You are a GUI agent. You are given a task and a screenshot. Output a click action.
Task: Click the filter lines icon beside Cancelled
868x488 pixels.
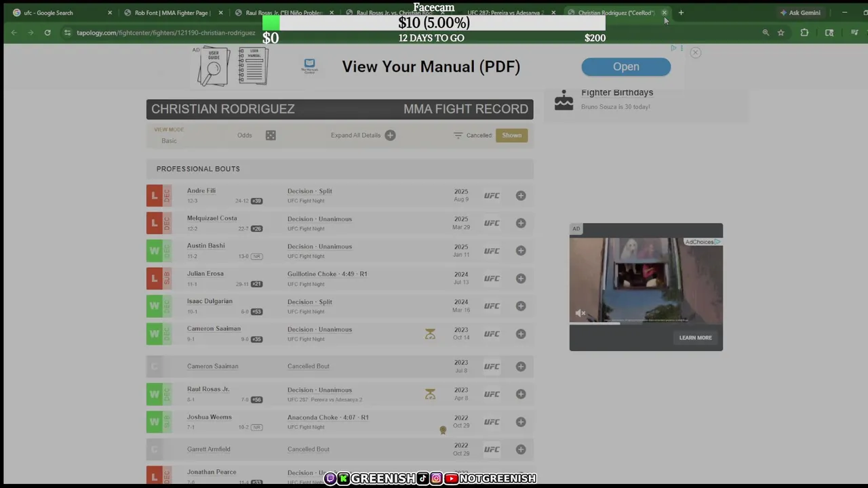pyautogui.click(x=458, y=136)
